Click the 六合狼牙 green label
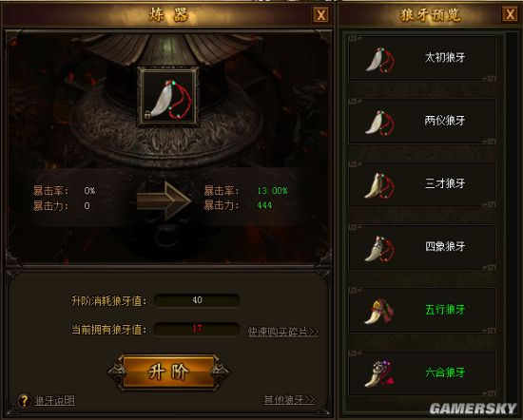The width and height of the screenshot is (523, 420). (x=445, y=372)
